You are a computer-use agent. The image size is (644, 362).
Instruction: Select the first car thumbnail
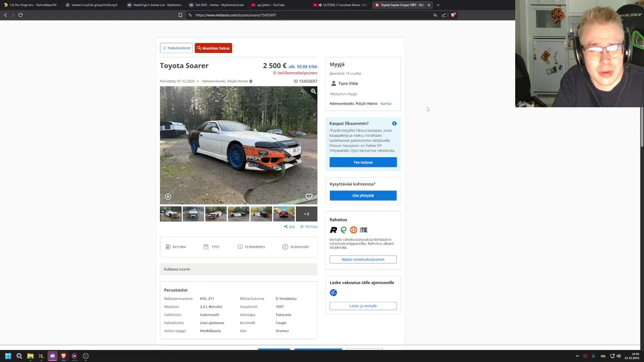click(171, 214)
